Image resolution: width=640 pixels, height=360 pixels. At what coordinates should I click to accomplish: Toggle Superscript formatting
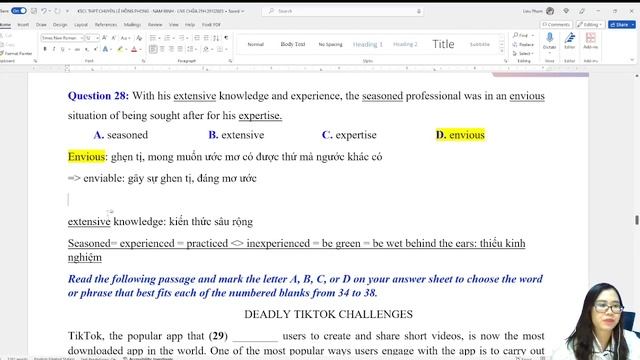(x=95, y=49)
